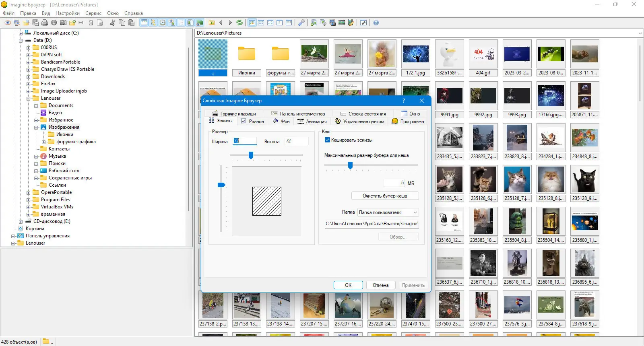This screenshot has width=644, height=346.
Task: Click the trash can delete icon
Action: tap(91, 23)
